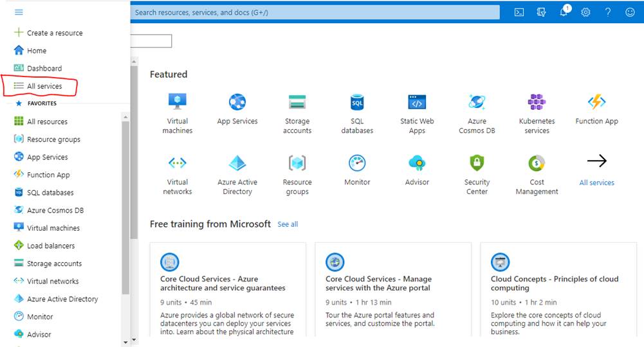Open Virtual networks in sidebar favorites

coord(46,281)
